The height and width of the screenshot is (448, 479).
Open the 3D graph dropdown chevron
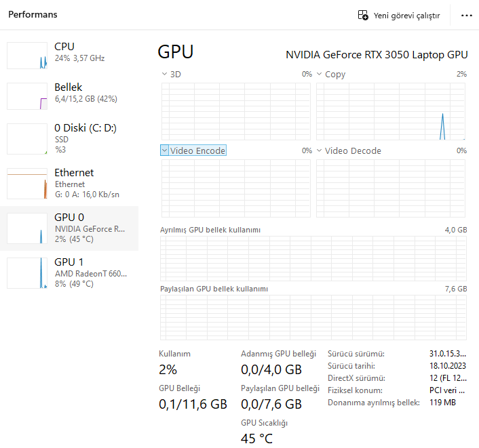coord(164,74)
